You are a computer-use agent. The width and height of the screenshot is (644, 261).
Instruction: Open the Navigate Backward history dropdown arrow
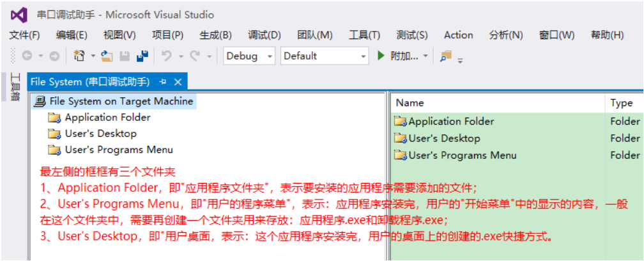click(40, 56)
